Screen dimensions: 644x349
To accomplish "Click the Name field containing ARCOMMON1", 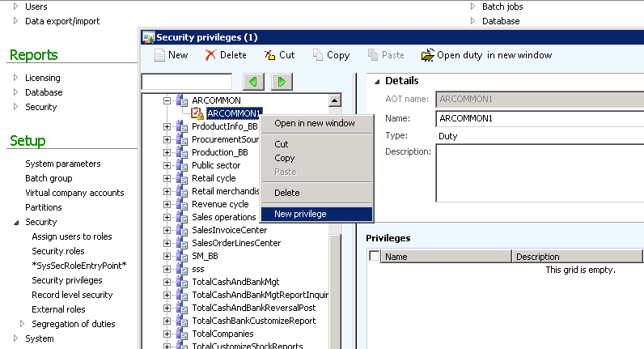I will [540, 118].
